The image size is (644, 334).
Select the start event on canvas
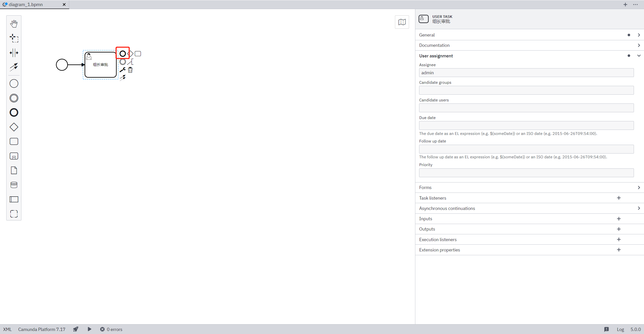pos(62,65)
